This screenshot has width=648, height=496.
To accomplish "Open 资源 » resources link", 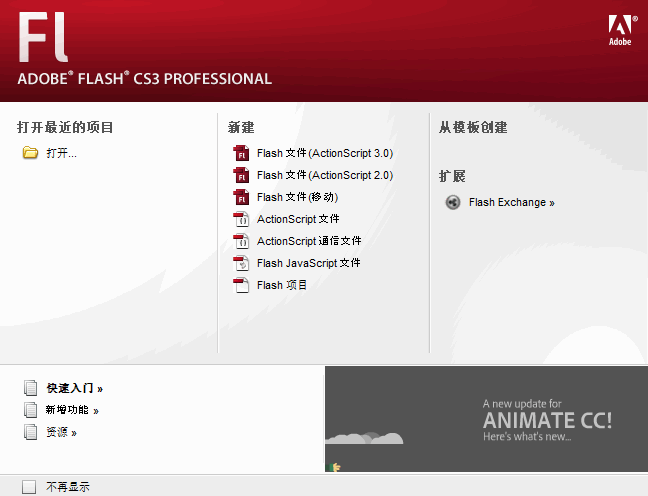I will tap(62, 432).
